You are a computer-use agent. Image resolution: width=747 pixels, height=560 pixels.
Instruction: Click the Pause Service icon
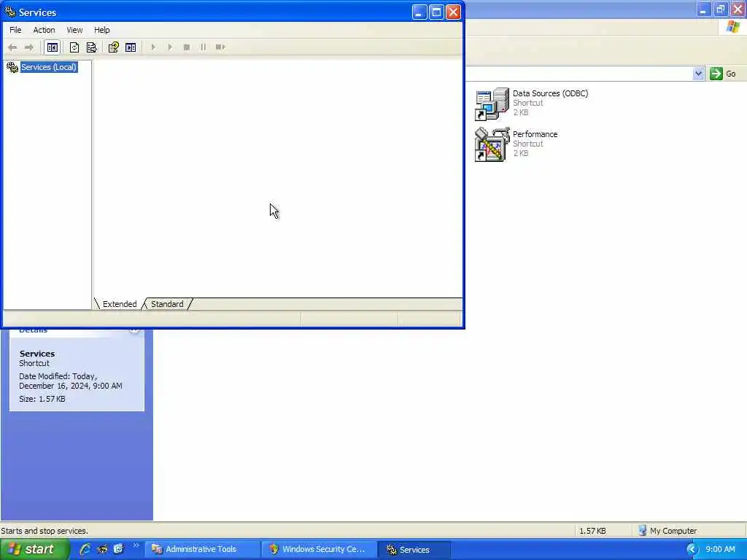[204, 47]
